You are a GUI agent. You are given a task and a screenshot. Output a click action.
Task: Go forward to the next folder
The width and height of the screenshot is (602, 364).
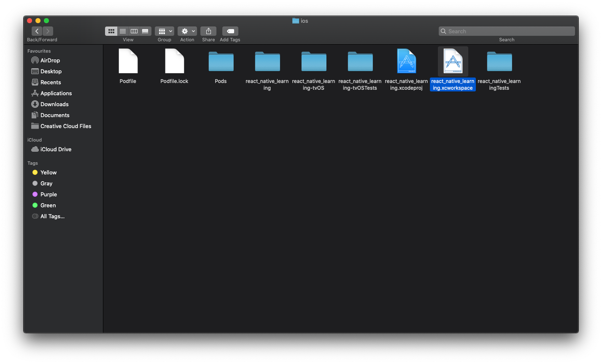(48, 31)
